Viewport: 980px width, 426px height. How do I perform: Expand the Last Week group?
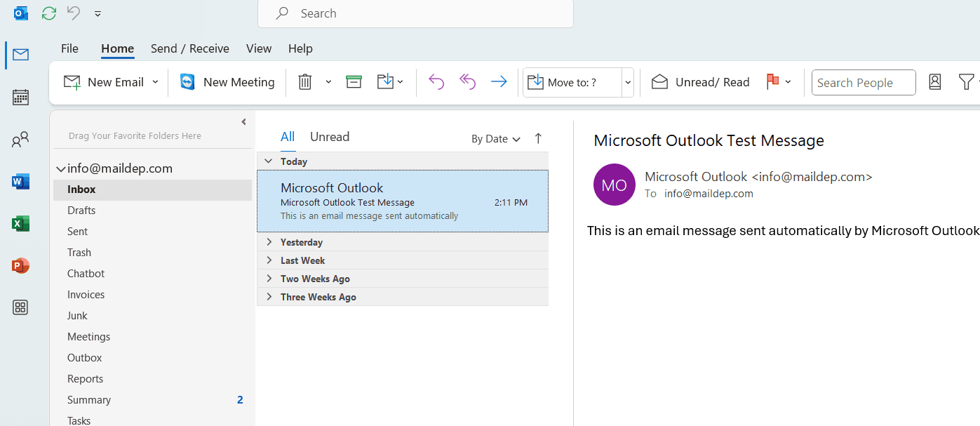tap(269, 260)
